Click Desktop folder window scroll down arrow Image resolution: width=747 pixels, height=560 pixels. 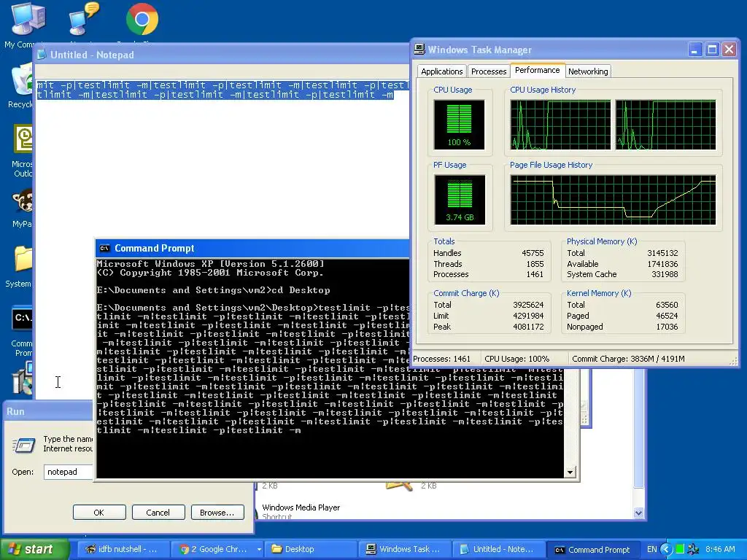638,513
